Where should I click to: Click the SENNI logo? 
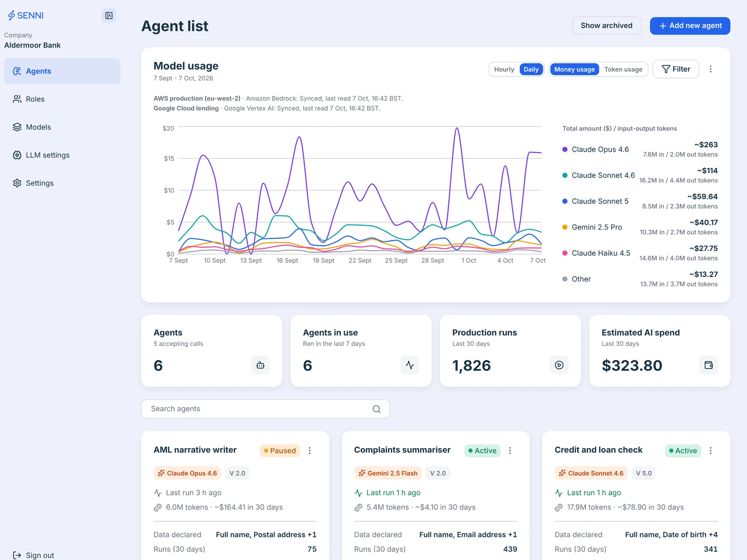26,15
